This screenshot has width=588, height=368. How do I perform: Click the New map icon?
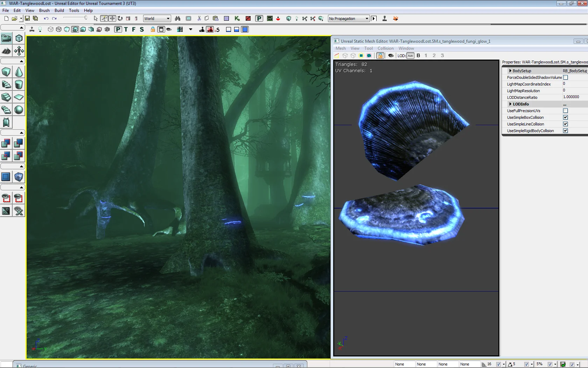point(6,19)
